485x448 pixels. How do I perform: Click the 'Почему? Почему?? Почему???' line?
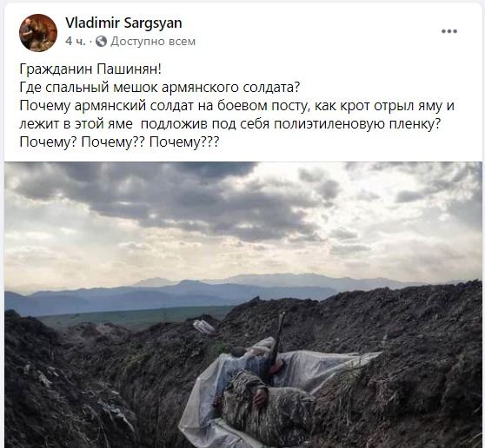click(x=119, y=142)
